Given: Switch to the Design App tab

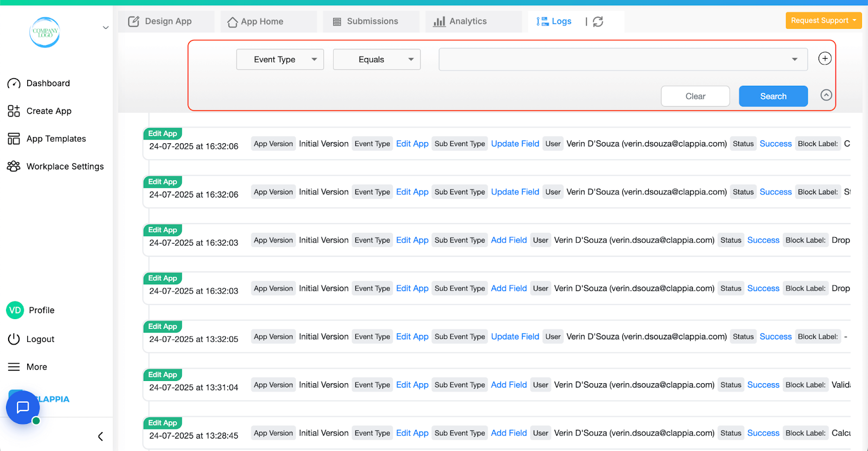Looking at the screenshot, I should click(x=166, y=21).
